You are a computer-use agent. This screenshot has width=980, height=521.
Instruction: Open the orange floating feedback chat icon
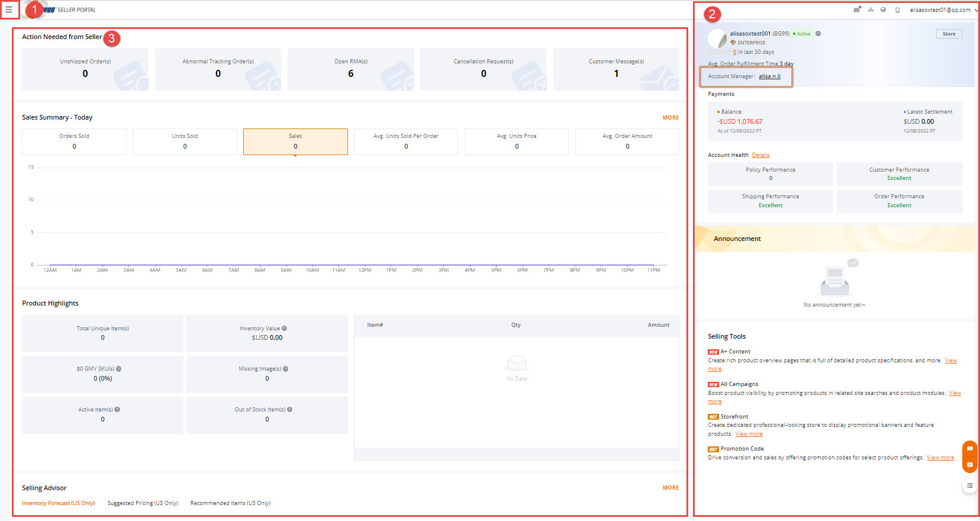(969, 465)
